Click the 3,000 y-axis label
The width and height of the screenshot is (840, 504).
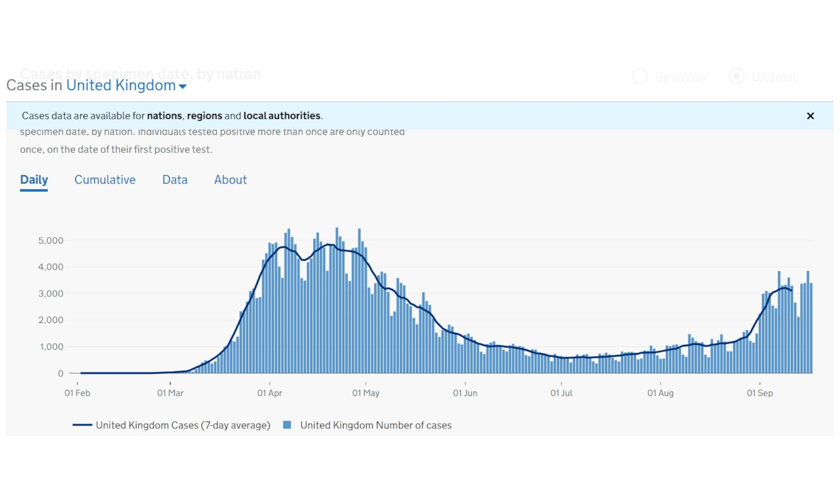51,294
